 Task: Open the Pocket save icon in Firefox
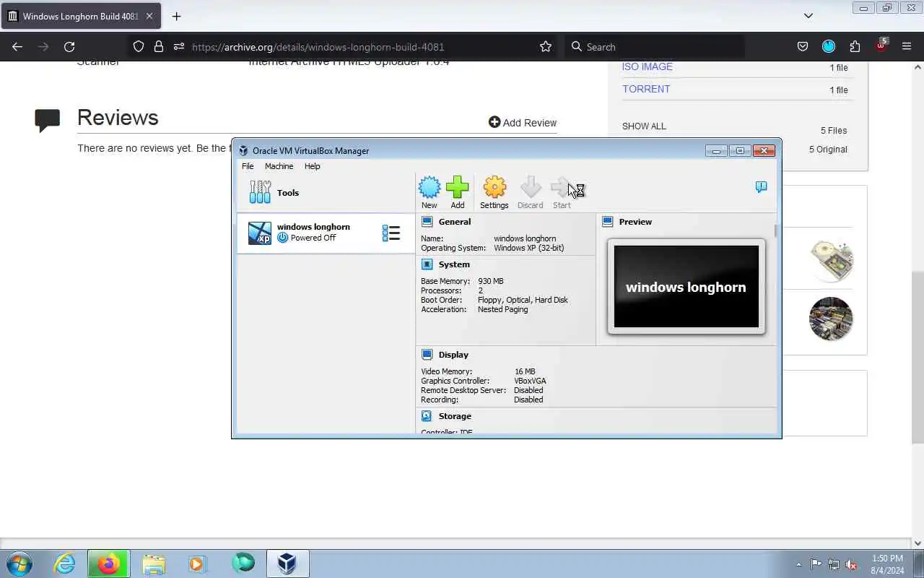(x=803, y=46)
